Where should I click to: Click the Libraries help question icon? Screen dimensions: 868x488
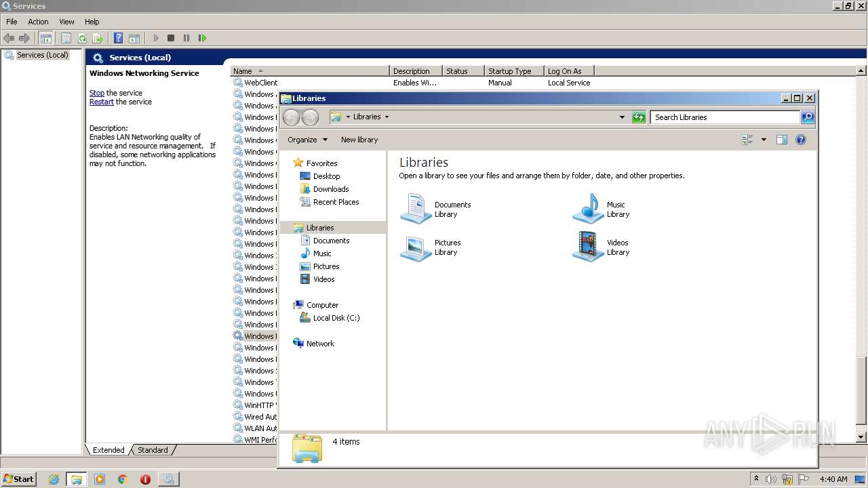pos(801,140)
